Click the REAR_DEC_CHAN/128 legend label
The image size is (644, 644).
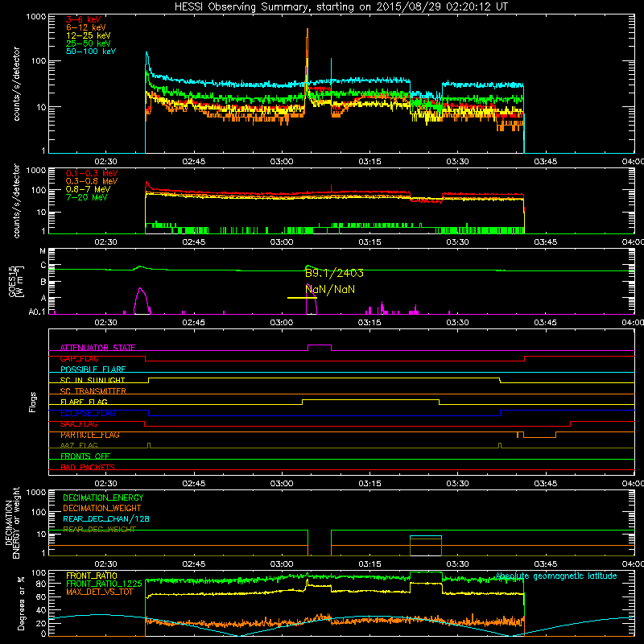[106, 518]
